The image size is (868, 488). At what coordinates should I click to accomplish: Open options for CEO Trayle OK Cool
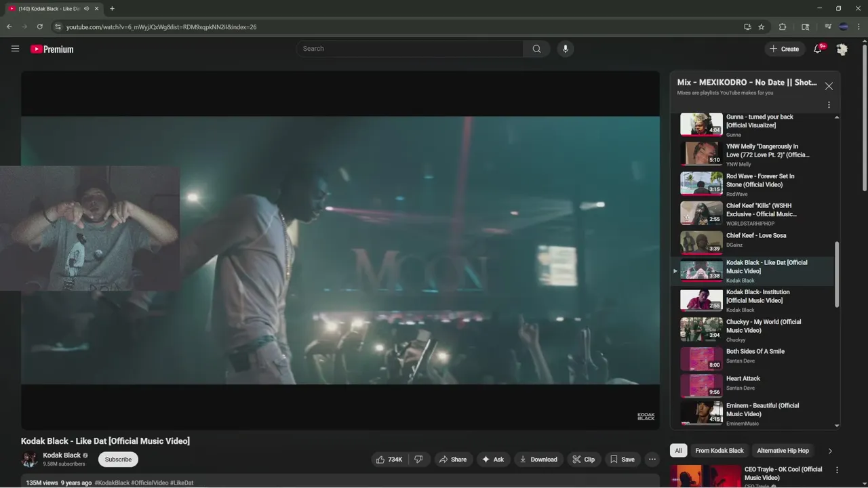[837, 470]
